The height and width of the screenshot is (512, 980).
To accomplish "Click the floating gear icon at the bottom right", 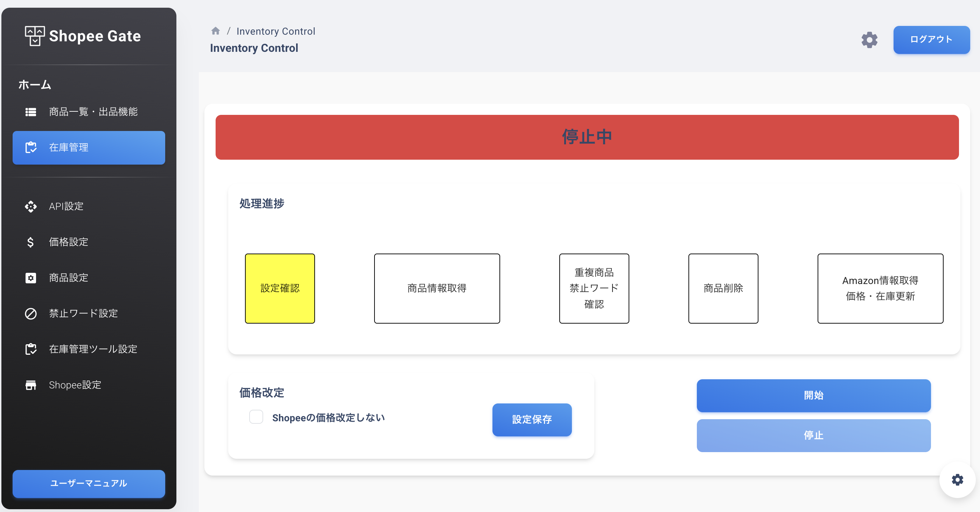I will [957, 480].
